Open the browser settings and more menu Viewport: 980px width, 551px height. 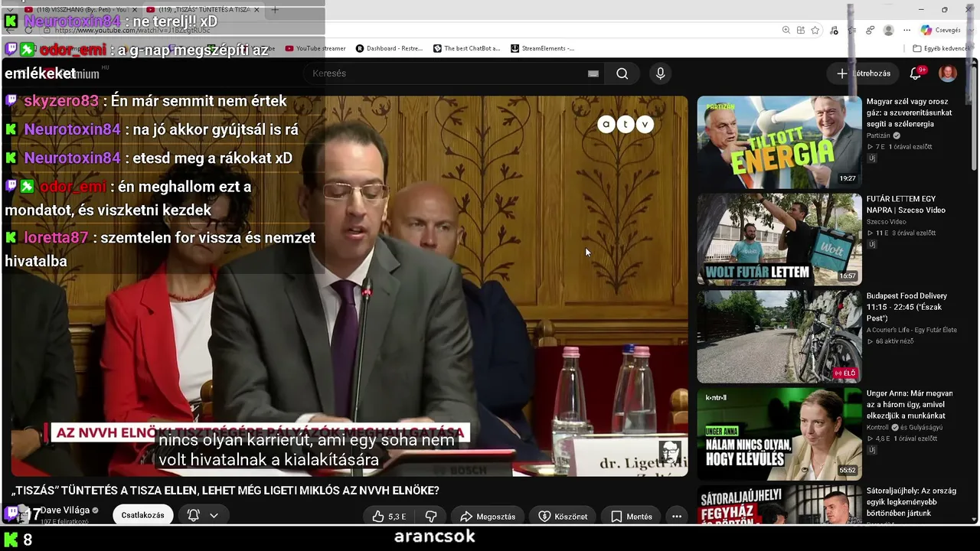point(906,30)
